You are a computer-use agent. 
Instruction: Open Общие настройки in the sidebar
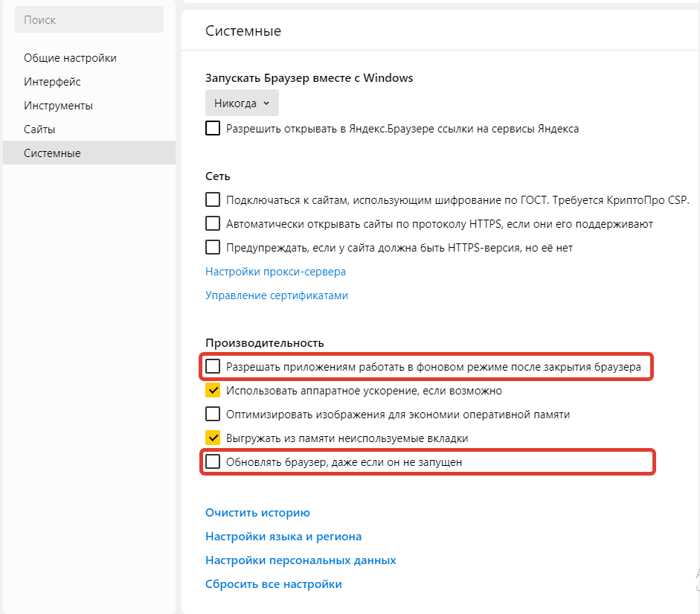(x=70, y=58)
